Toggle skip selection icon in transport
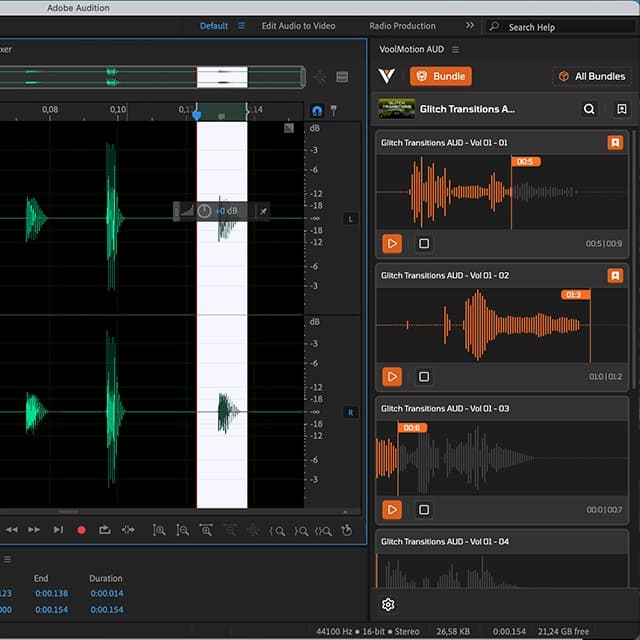This screenshot has height=640, width=640. (x=128, y=530)
